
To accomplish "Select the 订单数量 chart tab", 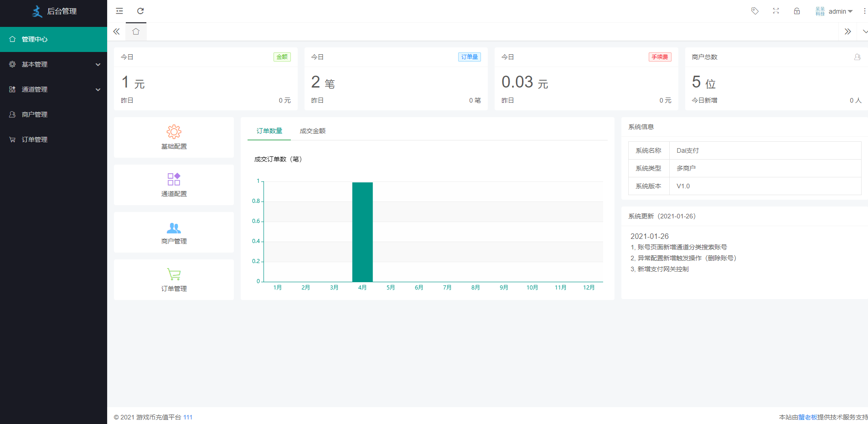I will pos(269,131).
